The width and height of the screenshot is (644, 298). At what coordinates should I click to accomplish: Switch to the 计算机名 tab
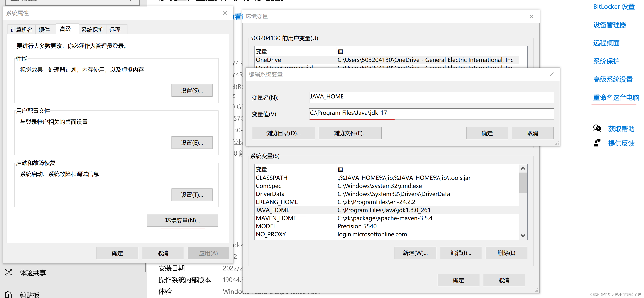pos(21,29)
